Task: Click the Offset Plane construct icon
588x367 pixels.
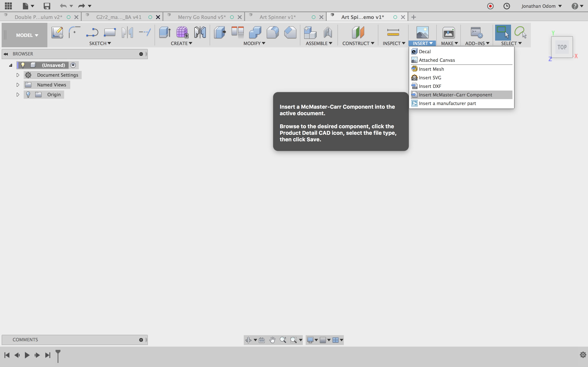Action: (358, 32)
